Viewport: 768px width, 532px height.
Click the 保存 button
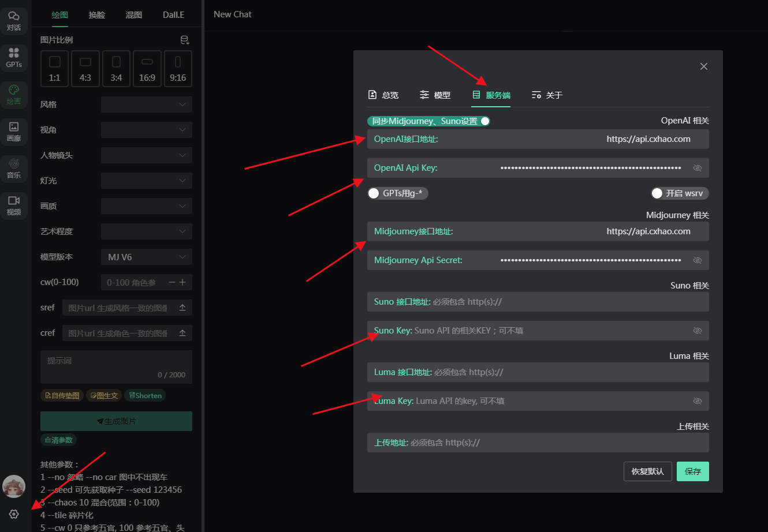[693, 471]
